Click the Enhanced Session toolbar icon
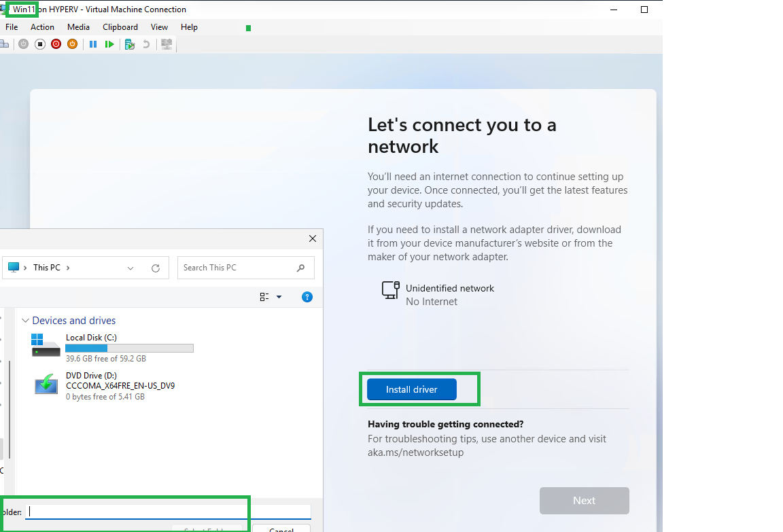783x532 pixels. [167, 44]
